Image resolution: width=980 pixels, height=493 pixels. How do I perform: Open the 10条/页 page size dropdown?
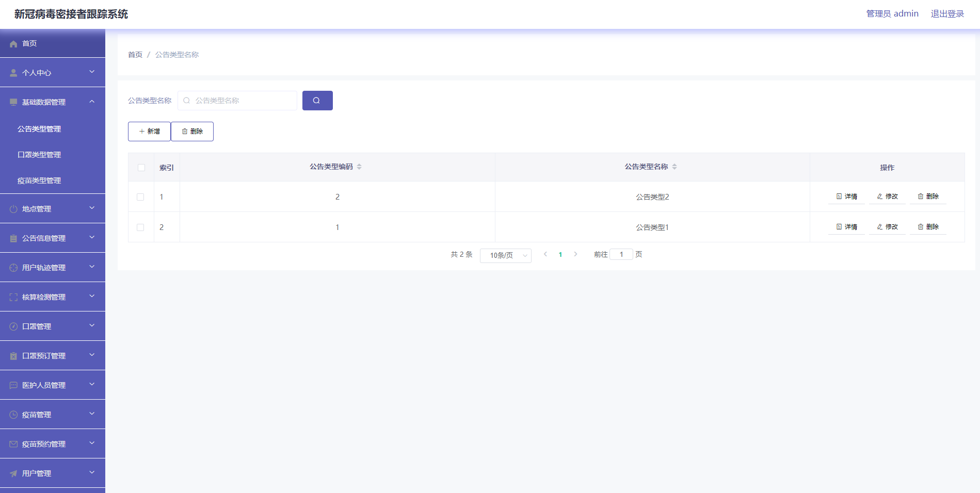tap(506, 255)
